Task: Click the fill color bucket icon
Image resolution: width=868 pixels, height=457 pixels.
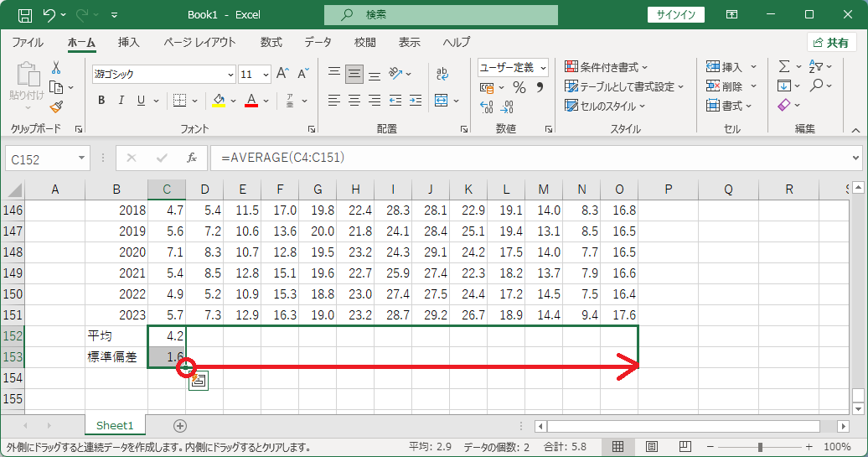Action: (x=219, y=101)
